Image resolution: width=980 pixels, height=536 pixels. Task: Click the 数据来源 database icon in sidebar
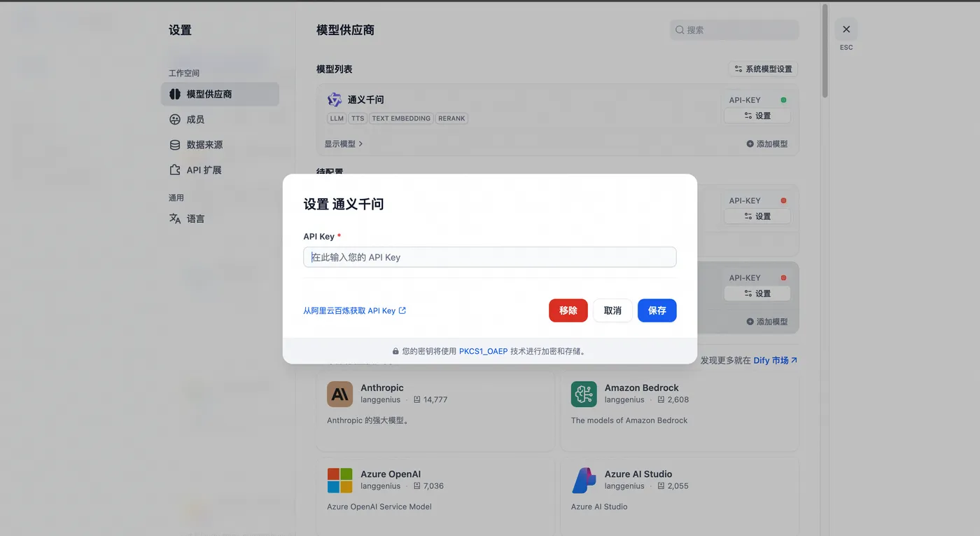click(x=175, y=145)
